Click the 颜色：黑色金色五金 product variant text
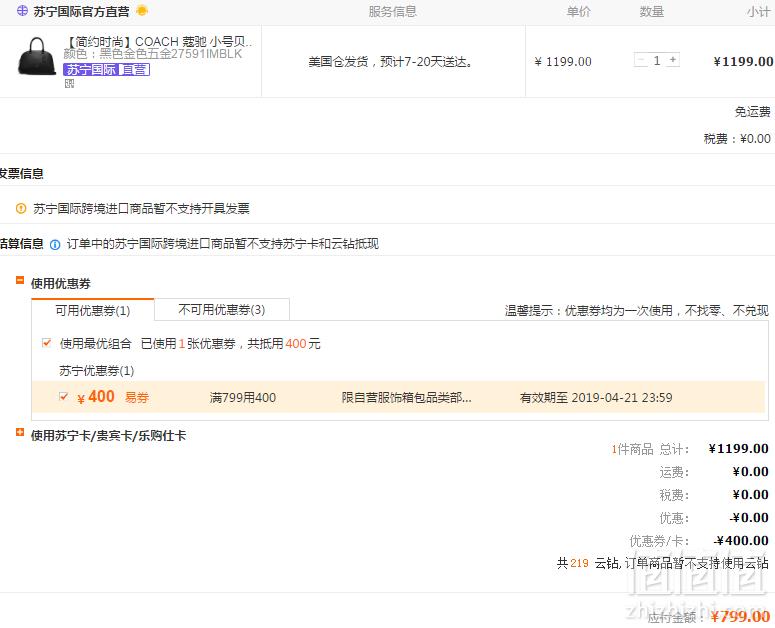Viewport: 775px width, 628px height. pyautogui.click(x=153, y=54)
